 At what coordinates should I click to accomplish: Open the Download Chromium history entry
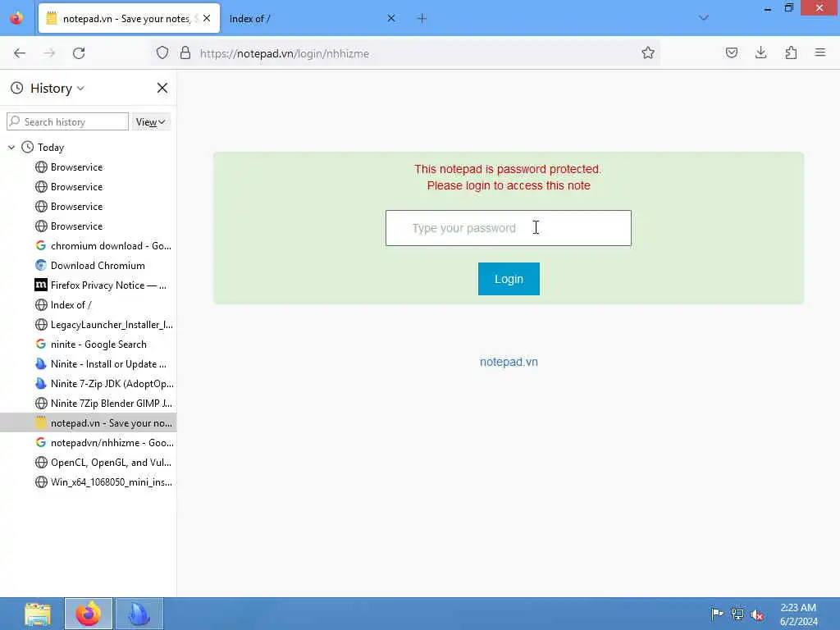pyautogui.click(x=89, y=266)
